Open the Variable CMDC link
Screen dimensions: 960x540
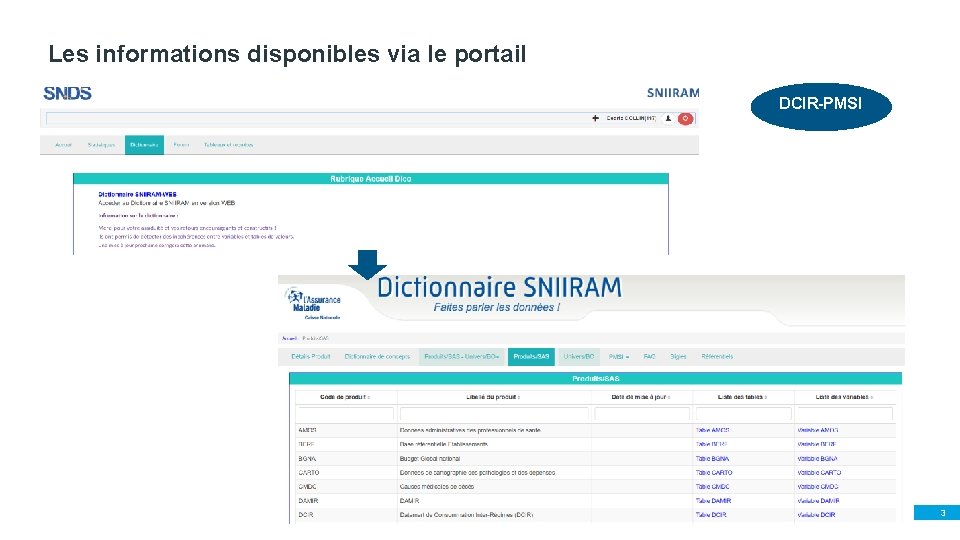818,487
